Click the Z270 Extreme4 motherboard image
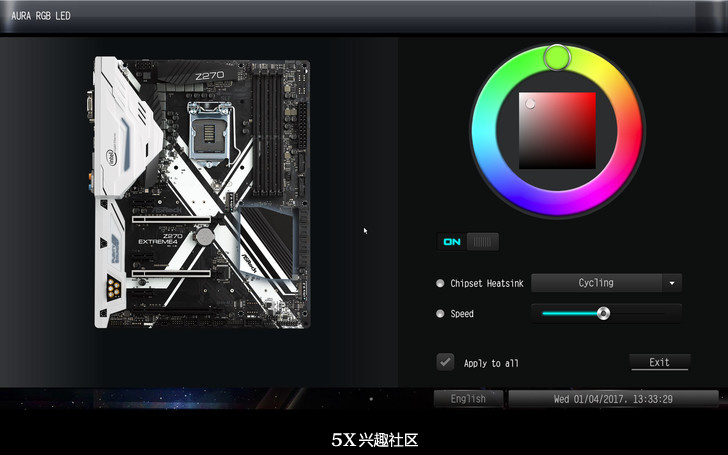The width and height of the screenshot is (728, 455). 201,192
